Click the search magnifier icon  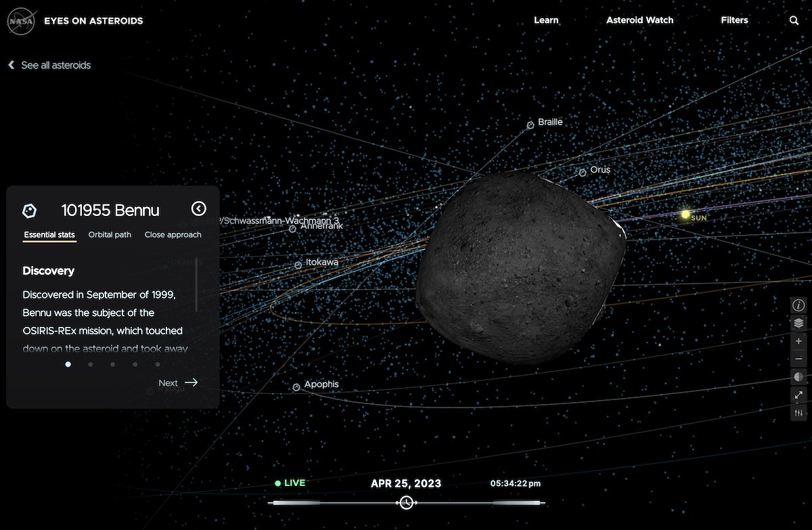point(794,20)
